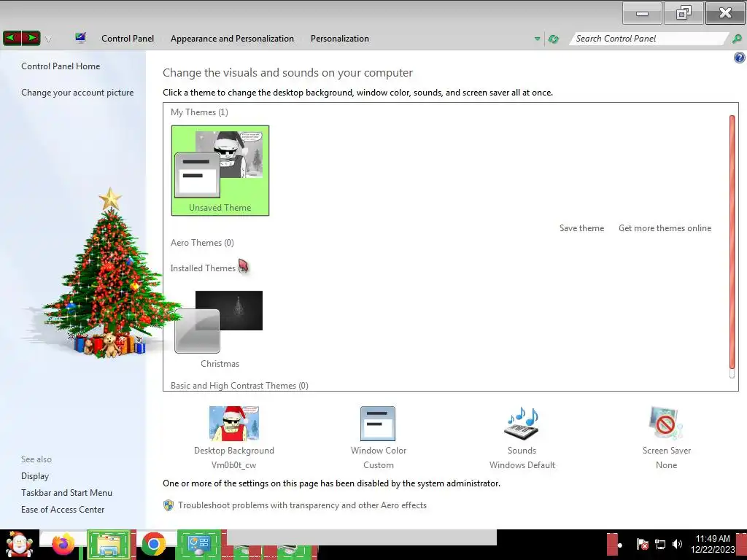Open File Explorer from the taskbar

(108, 545)
